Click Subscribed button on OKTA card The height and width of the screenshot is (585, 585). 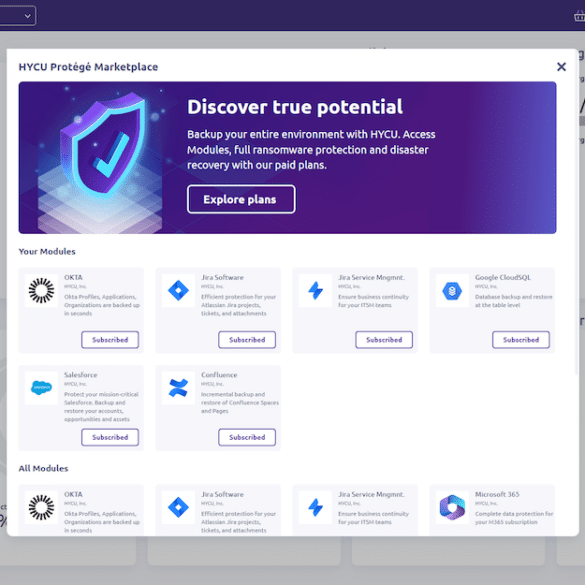click(110, 340)
